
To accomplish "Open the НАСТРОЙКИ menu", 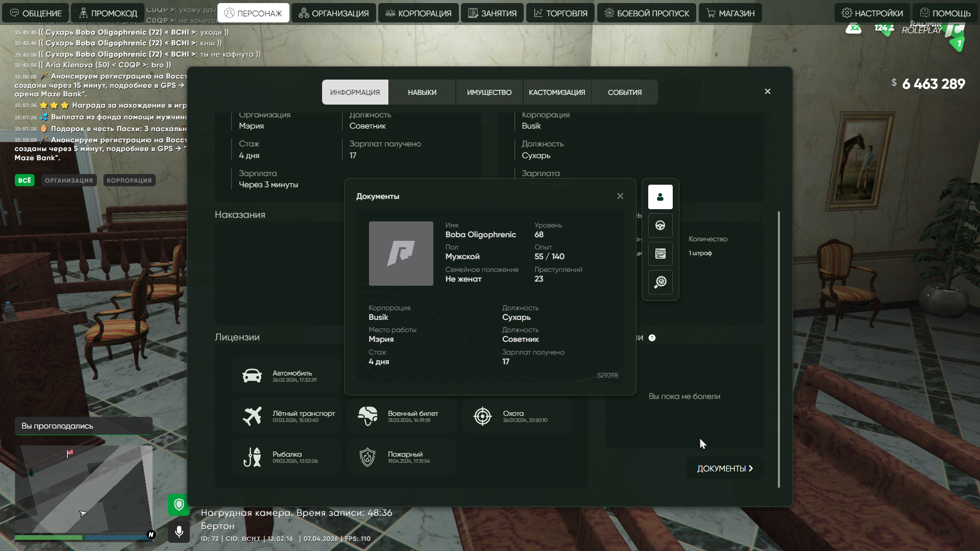I will [872, 13].
